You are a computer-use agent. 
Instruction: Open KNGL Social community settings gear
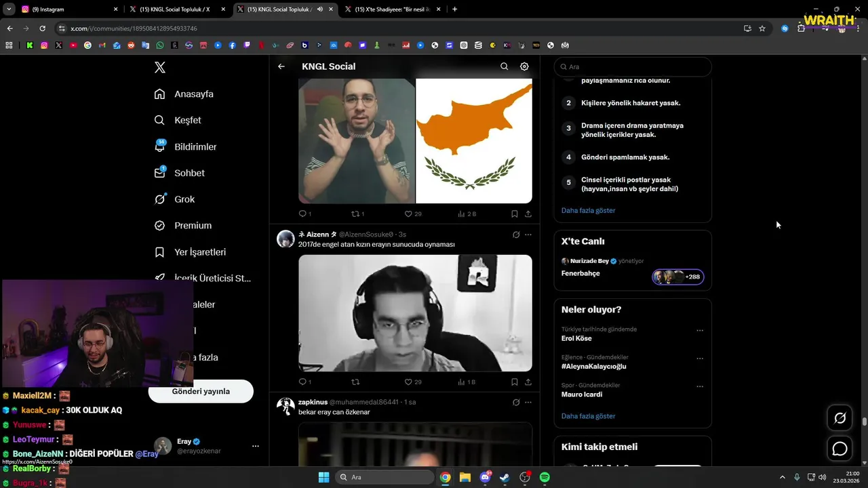[x=524, y=66]
